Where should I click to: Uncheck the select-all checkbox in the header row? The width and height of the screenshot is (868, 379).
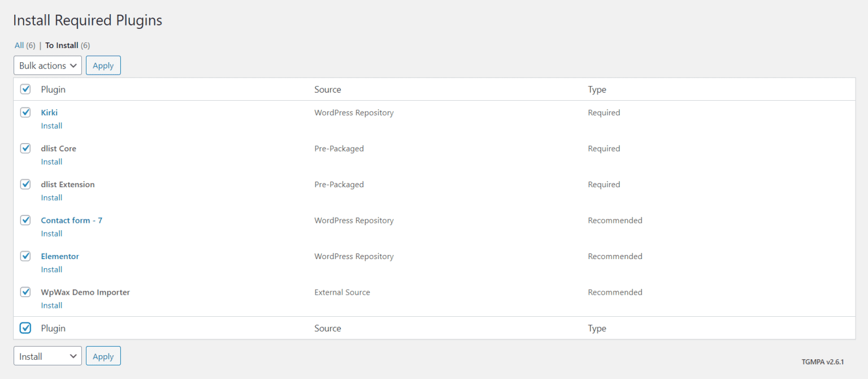[x=25, y=89]
